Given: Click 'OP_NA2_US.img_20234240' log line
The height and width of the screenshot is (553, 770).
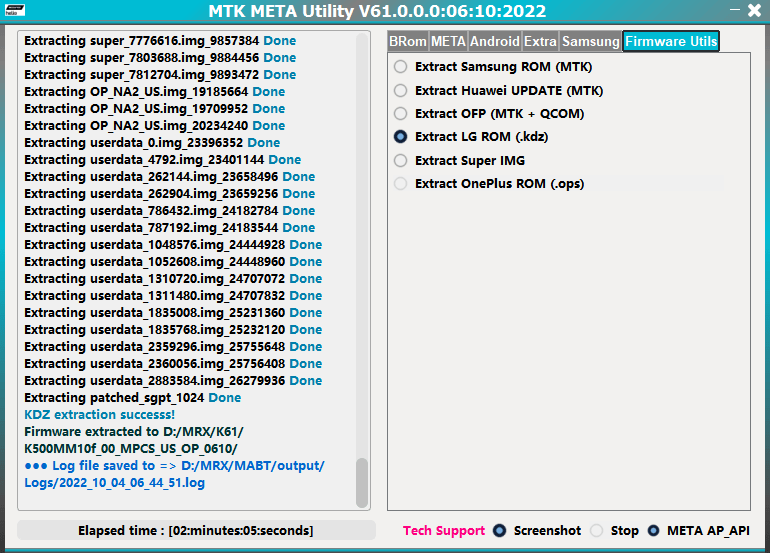Looking at the screenshot, I should pyautogui.click(x=155, y=126).
